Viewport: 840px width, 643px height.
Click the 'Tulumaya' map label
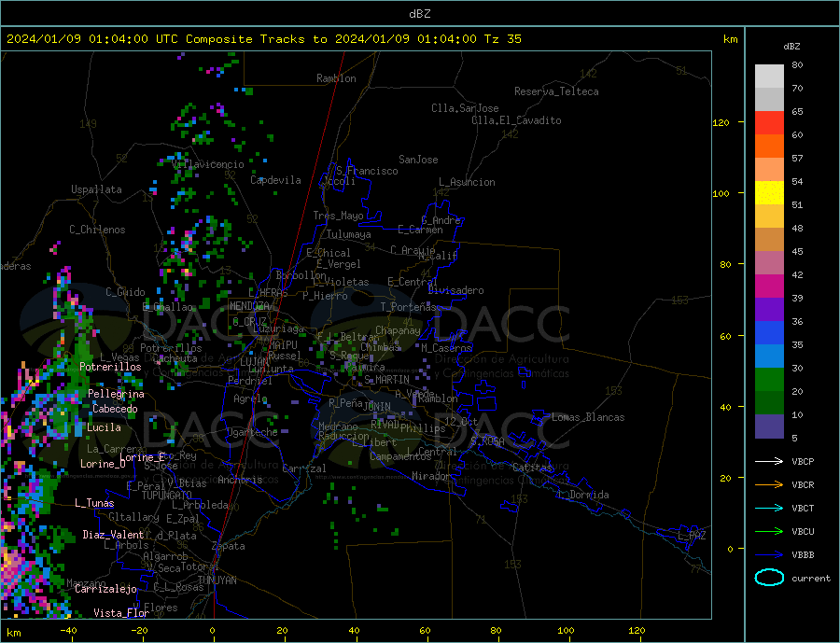349,234
